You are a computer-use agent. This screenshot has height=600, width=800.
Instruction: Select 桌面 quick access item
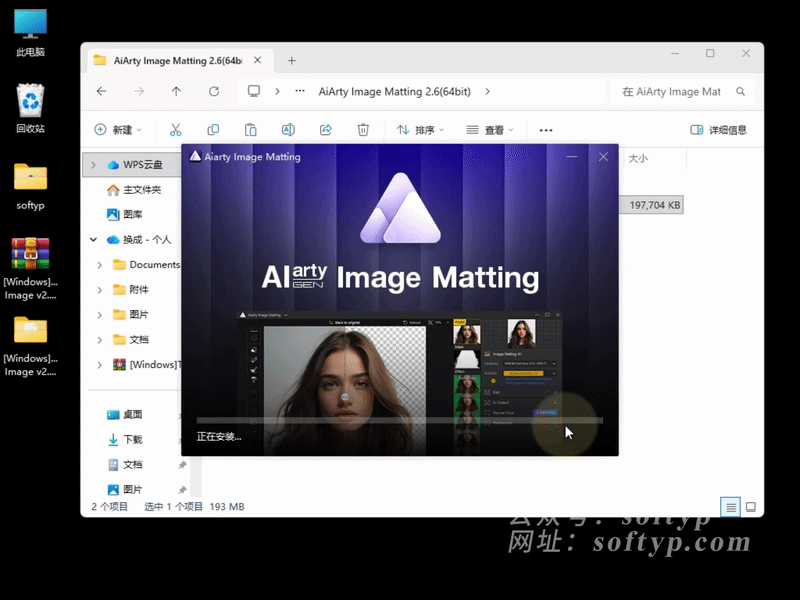click(125, 415)
